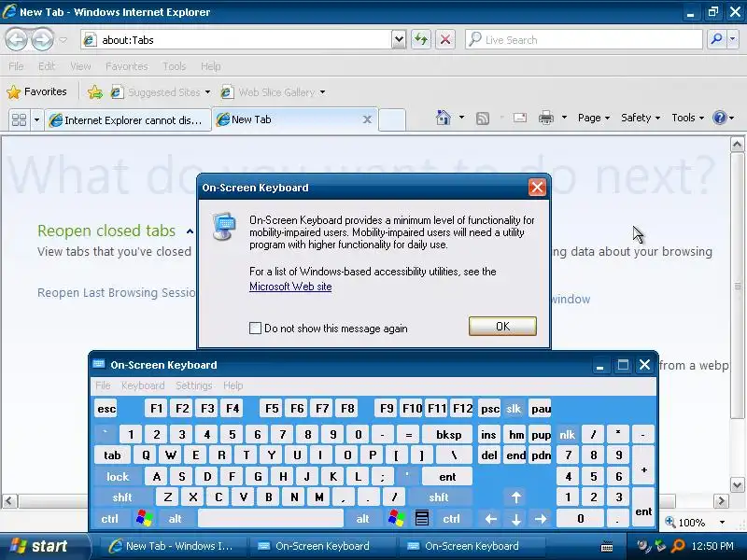The image size is (747, 560).
Task: Click the keyboard icon in the taskbar tray
Action: coord(607,546)
